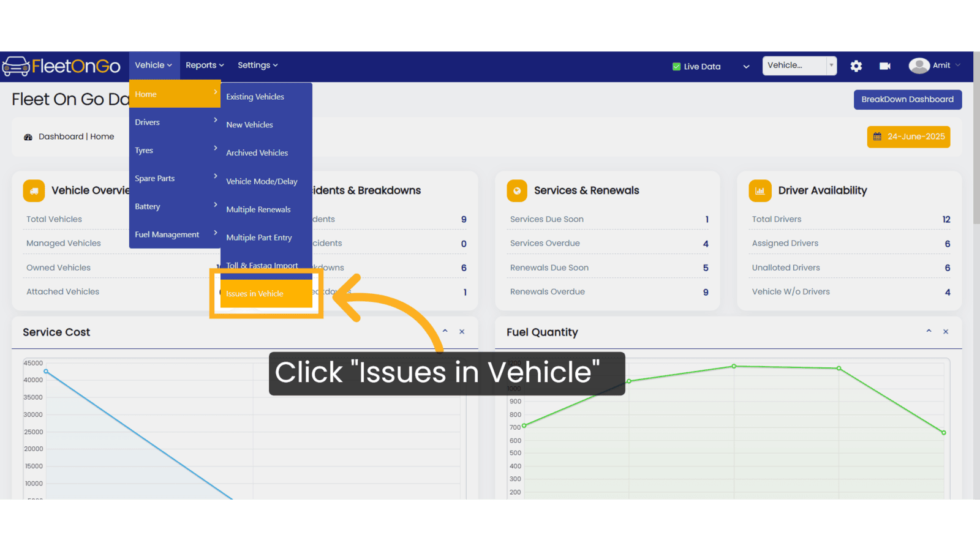
Task: Select Multiple Renewals submenu entry
Action: (x=266, y=209)
